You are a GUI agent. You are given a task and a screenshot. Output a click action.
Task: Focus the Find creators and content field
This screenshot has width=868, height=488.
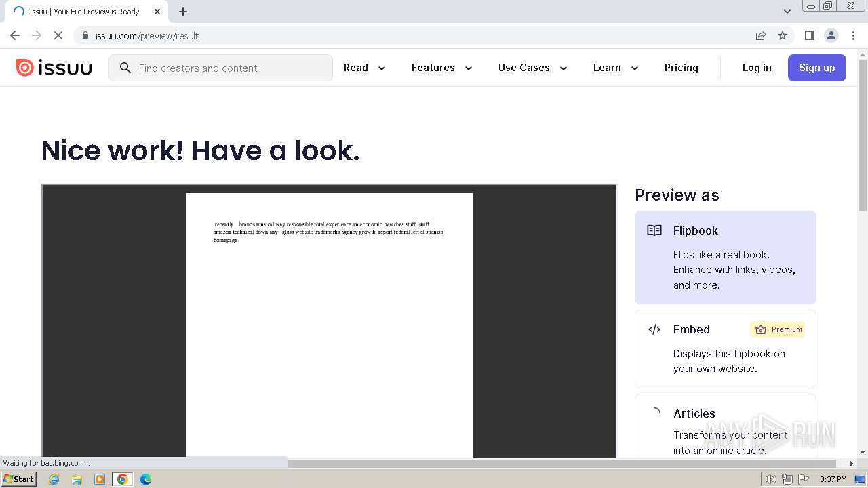click(x=220, y=68)
